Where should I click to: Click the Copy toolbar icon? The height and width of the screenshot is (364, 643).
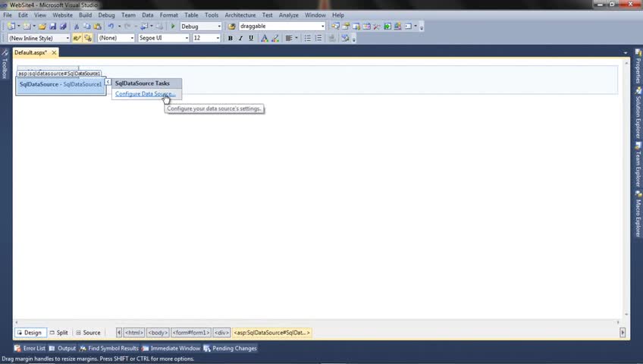pyautogui.click(x=87, y=27)
